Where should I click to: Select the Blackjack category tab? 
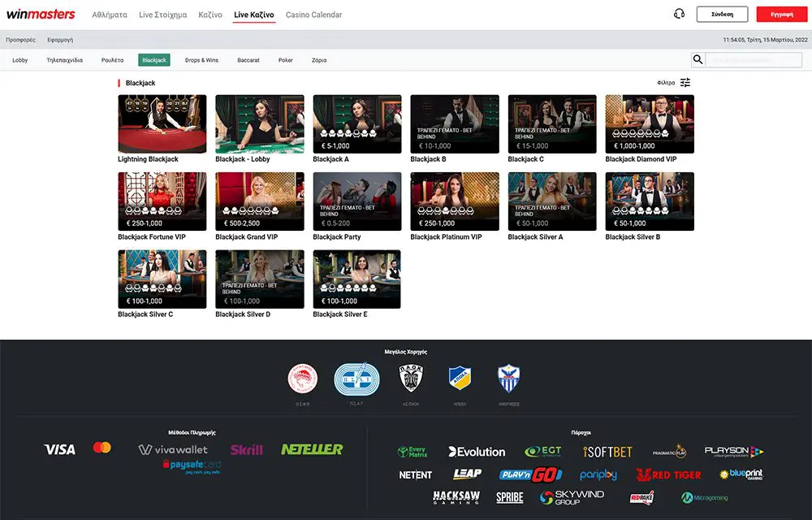[x=153, y=60]
